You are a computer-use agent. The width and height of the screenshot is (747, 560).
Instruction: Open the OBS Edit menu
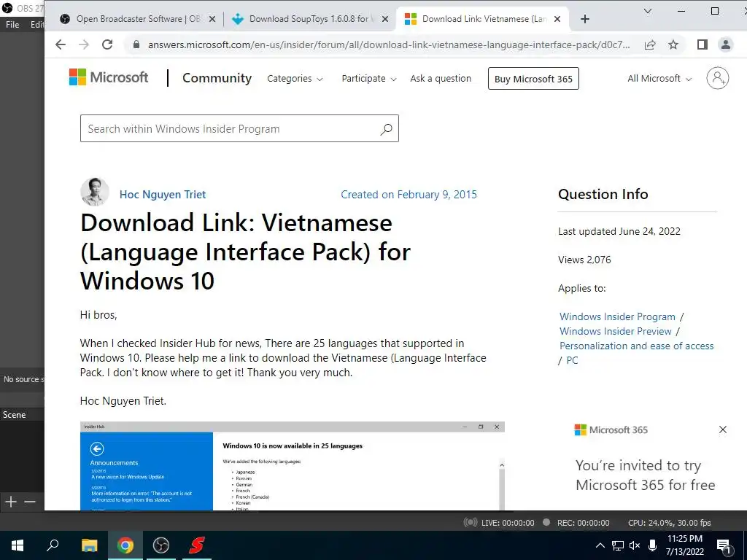coord(36,25)
